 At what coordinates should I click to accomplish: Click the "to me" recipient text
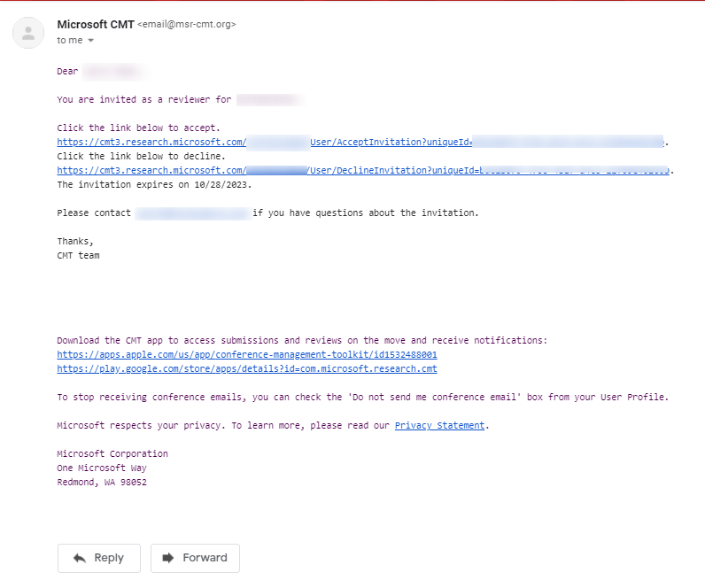tap(70, 41)
